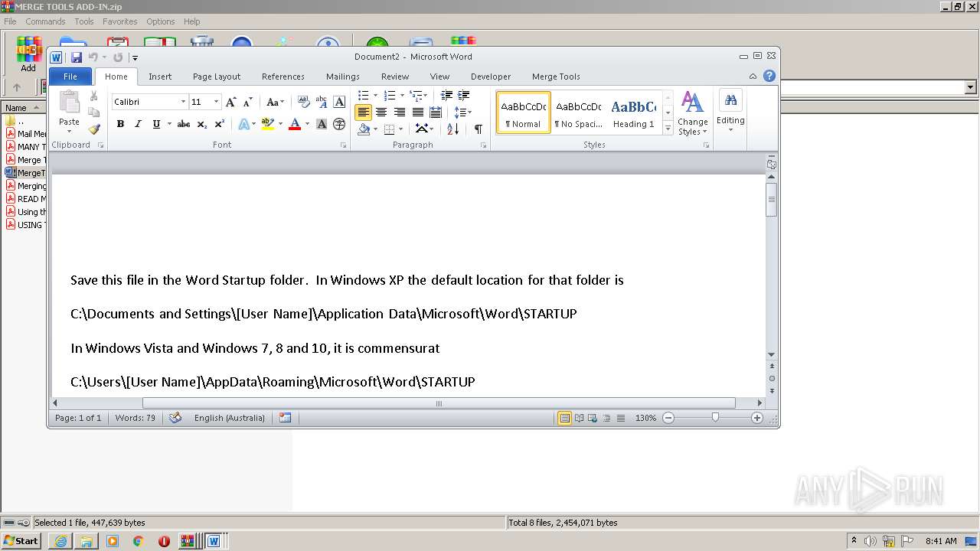Click the Windows Start button
Viewport: 980px width, 551px height.
click(x=21, y=541)
